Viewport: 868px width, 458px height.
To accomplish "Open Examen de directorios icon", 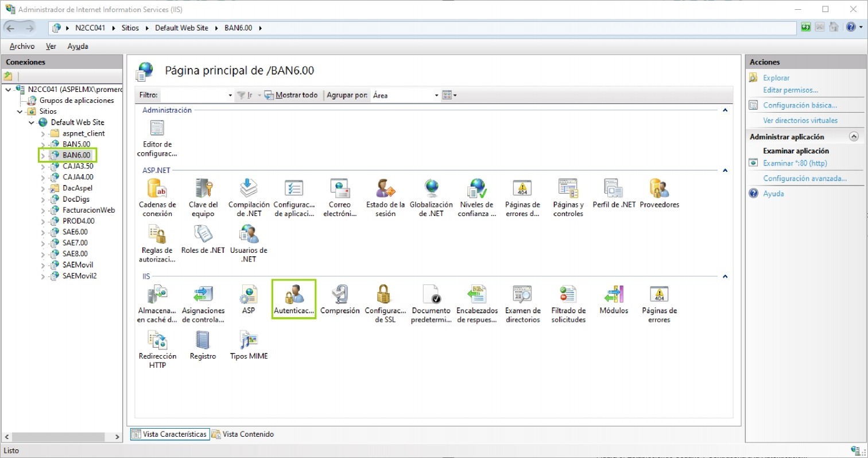I will 522,303.
